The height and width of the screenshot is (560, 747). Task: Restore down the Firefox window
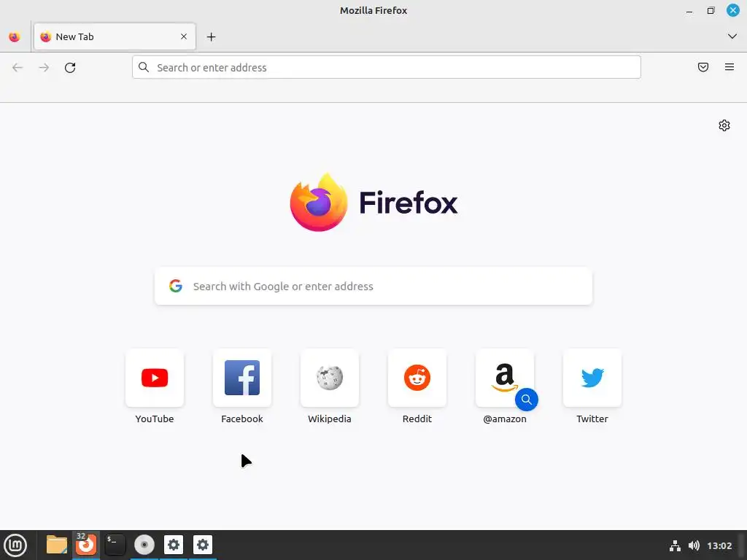(x=711, y=10)
